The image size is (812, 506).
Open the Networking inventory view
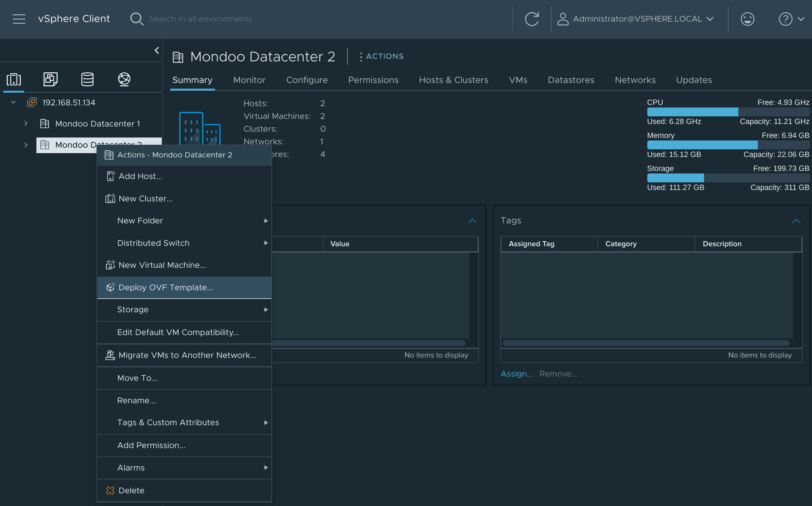point(124,79)
